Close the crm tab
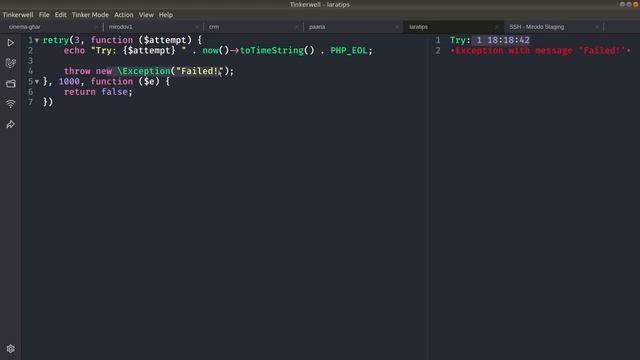 [297, 27]
